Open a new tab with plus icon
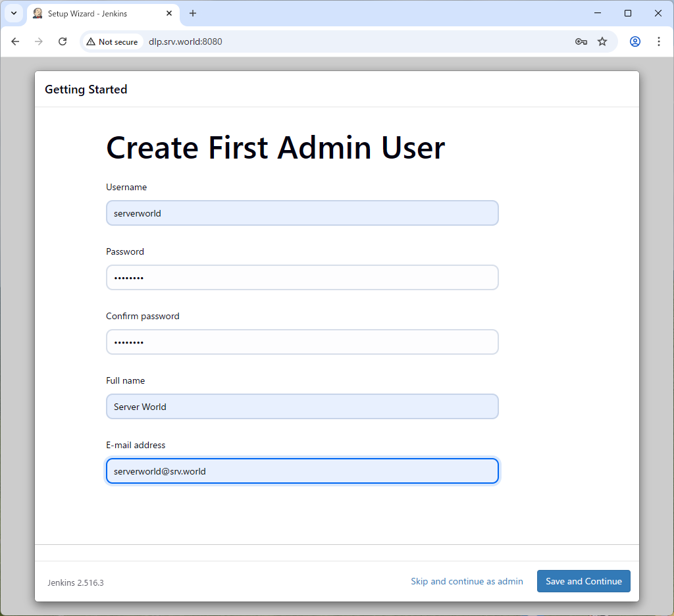The image size is (674, 616). (x=193, y=13)
